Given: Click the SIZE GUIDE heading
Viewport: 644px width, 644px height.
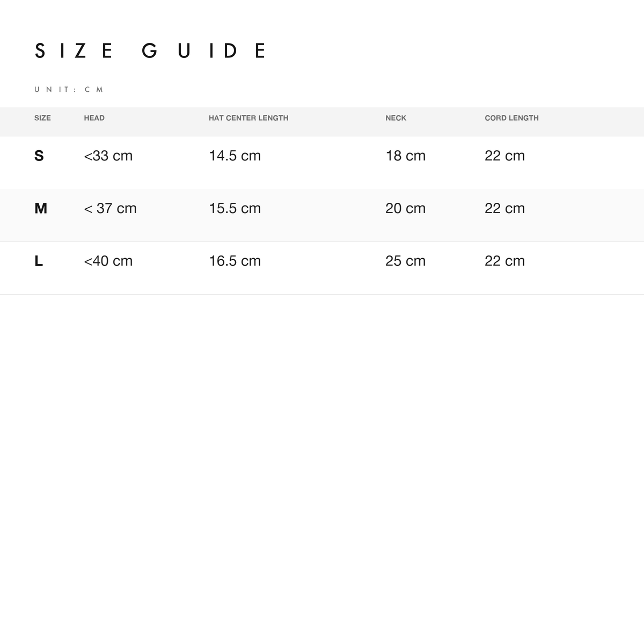Looking at the screenshot, I should tap(150, 51).
